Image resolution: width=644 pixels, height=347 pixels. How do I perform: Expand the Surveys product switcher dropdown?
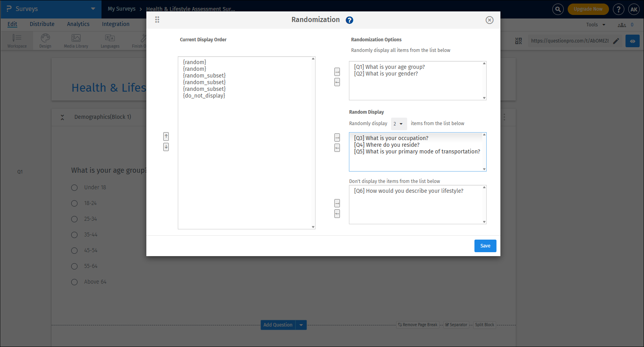tap(93, 9)
